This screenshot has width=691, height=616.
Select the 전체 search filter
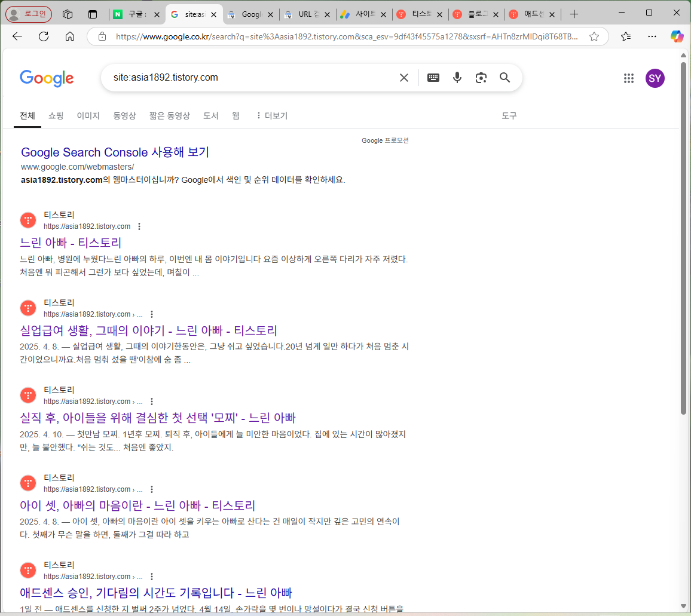(27, 116)
